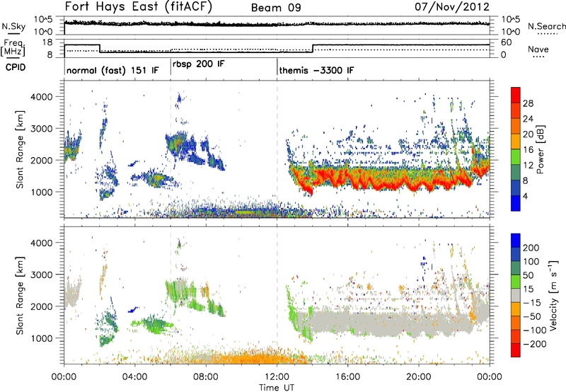Select the 'Beam 09' label
This screenshot has height=392, width=566.
276,8
